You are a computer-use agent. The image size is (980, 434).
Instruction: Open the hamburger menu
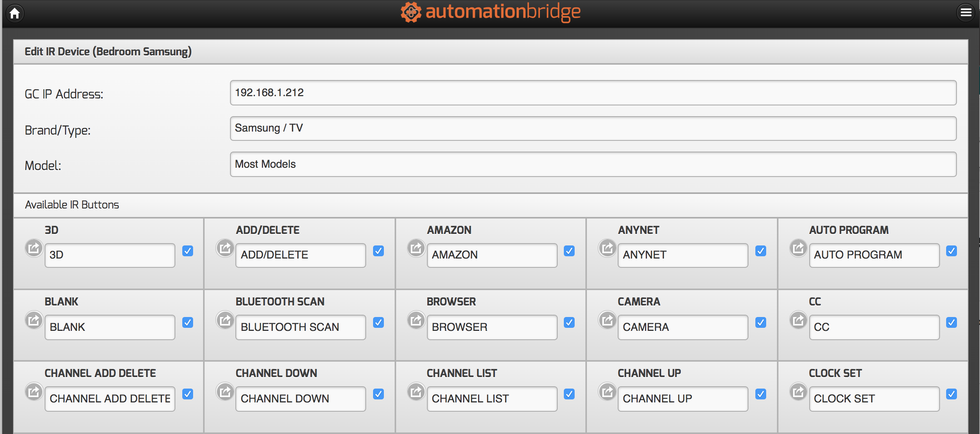(x=966, y=13)
